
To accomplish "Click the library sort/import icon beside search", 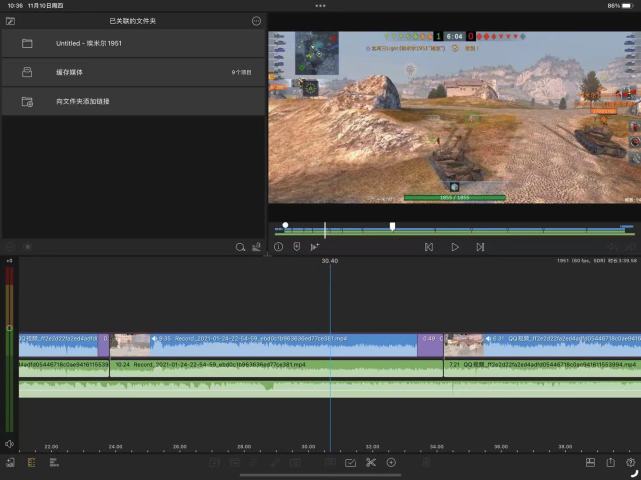I will [256, 247].
